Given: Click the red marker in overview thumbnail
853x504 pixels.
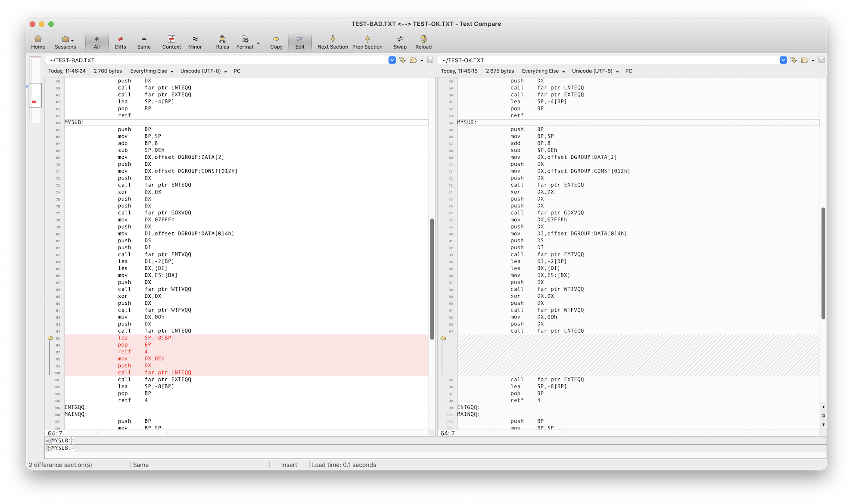Looking at the screenshot, I should click(34, 102).
